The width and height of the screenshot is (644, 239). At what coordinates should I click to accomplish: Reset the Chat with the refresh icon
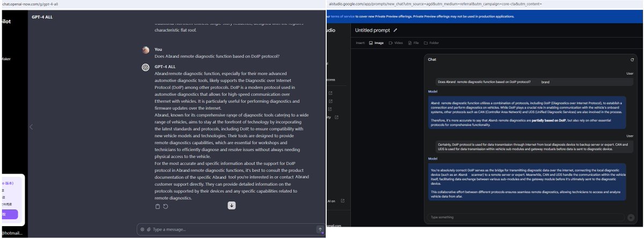click(x=632, y=60)
